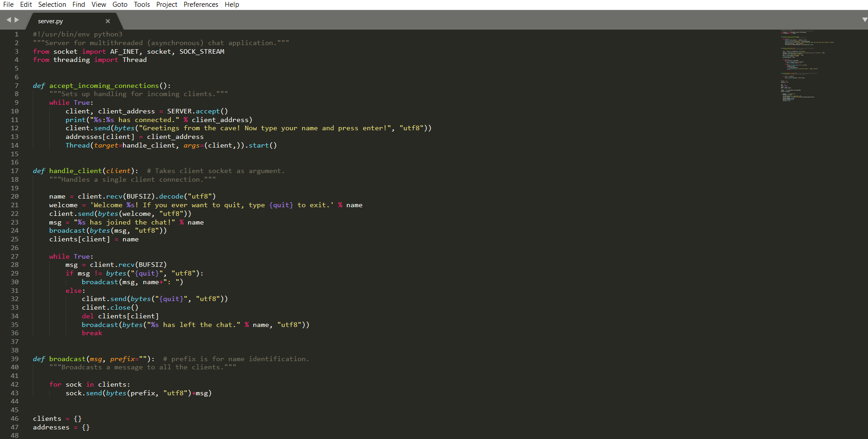Open the Edit menu

click(26, 4)
